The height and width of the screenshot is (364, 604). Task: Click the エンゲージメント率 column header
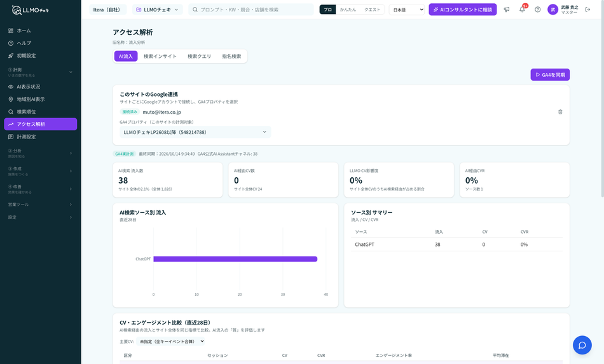pos(394,356)
